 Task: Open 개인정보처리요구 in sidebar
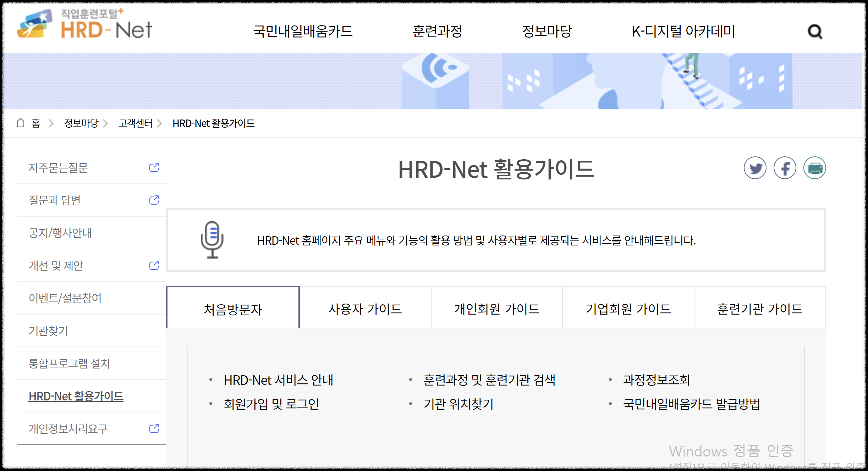click(68, 428)
